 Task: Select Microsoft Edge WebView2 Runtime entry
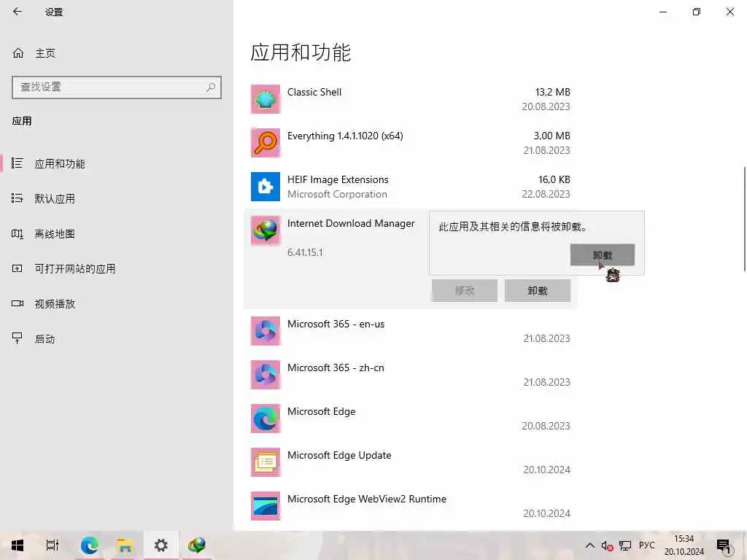(367, 499)
